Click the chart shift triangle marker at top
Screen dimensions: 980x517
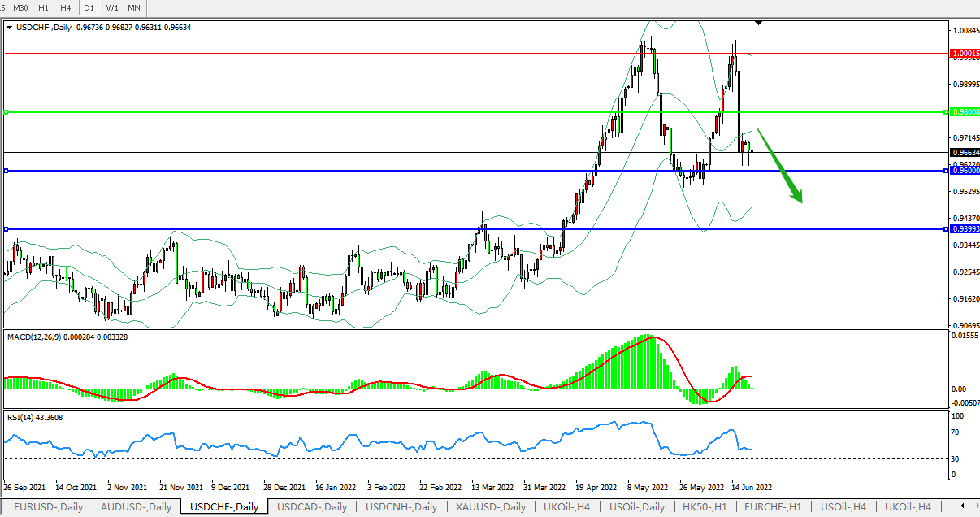[x=758, y=23]
